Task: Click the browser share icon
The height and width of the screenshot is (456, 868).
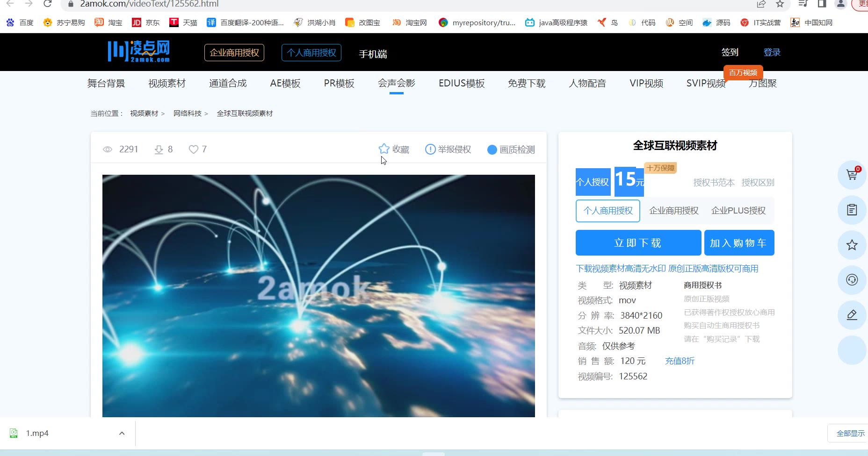Action: click(x=761, y=4)
